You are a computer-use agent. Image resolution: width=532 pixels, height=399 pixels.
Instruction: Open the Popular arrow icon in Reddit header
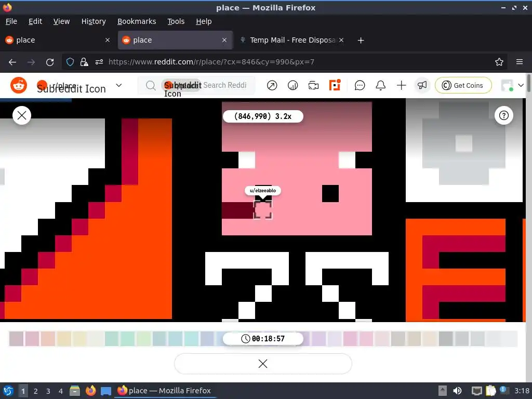(x=272, y=86)
